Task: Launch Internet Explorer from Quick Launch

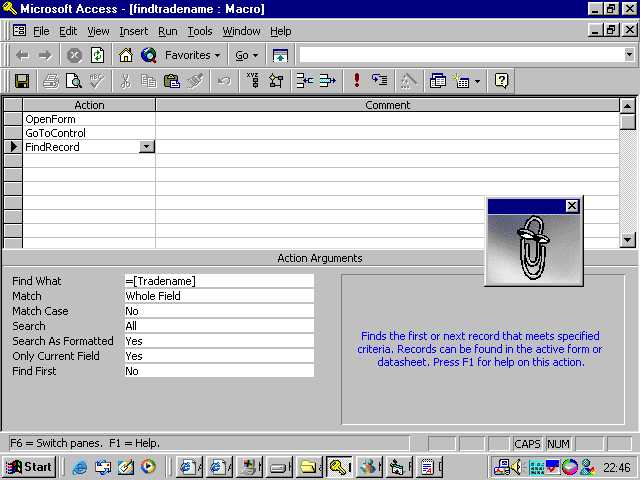Action: [80, 467]
